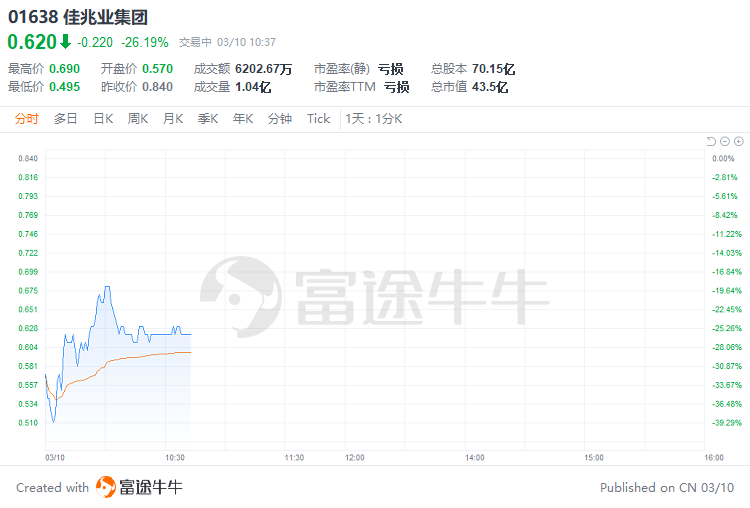Click the 成交额 value 6202.67万

click(264, 69)
